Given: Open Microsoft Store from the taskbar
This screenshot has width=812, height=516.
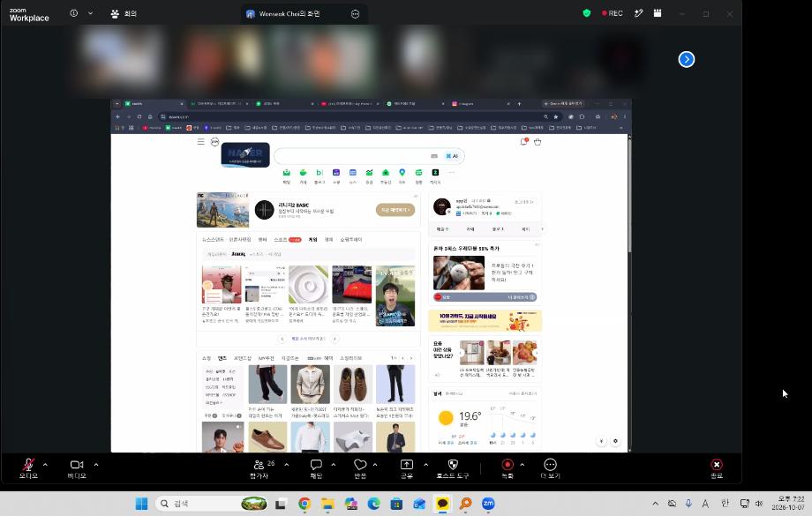Looking at the screenshot, I should point(396,504).
